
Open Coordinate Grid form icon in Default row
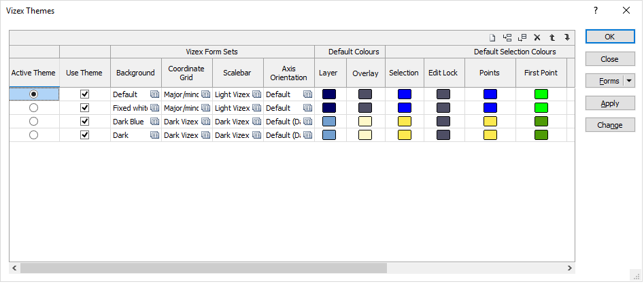pos(206,94)
